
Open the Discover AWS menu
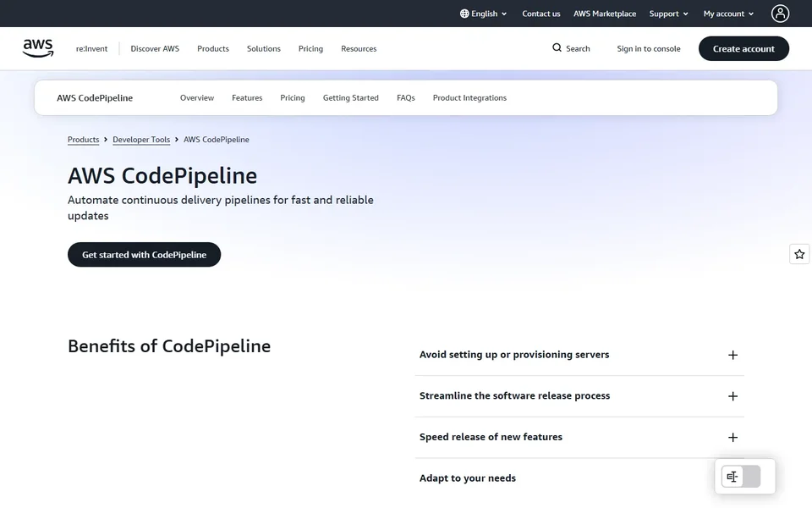(x=155, y=49)
